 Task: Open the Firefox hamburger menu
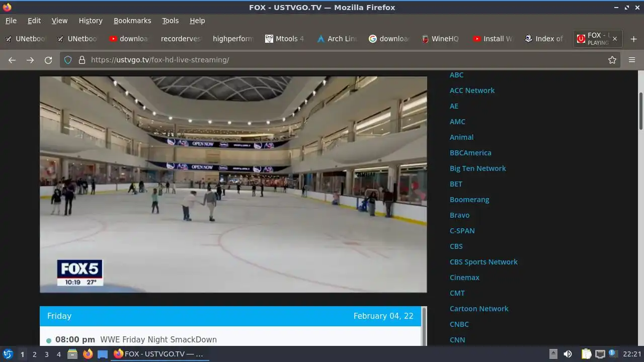[632, 60]
